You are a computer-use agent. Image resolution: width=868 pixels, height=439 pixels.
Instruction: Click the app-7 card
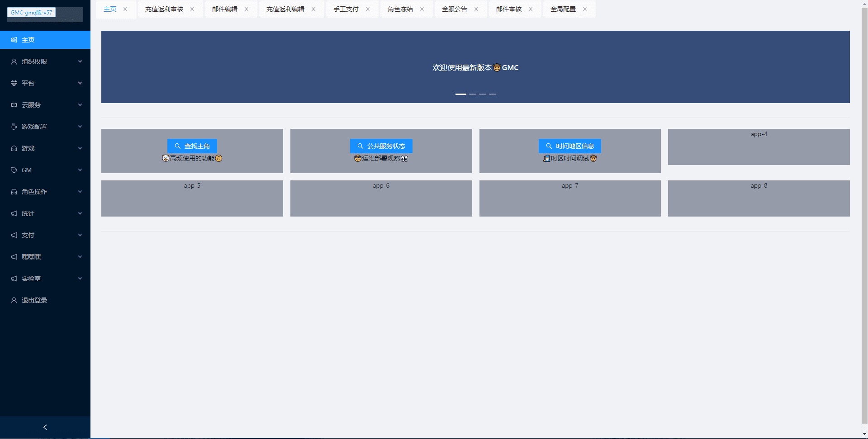[x=570, y=198]
